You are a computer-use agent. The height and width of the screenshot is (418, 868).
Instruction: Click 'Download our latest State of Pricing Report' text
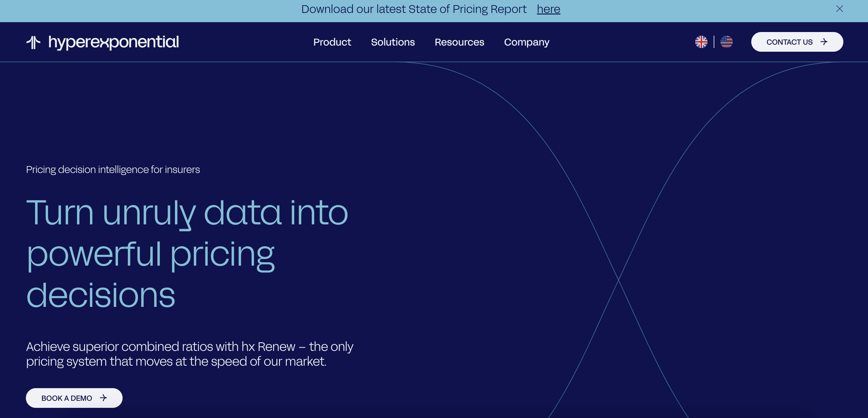[x=413, y=9]
